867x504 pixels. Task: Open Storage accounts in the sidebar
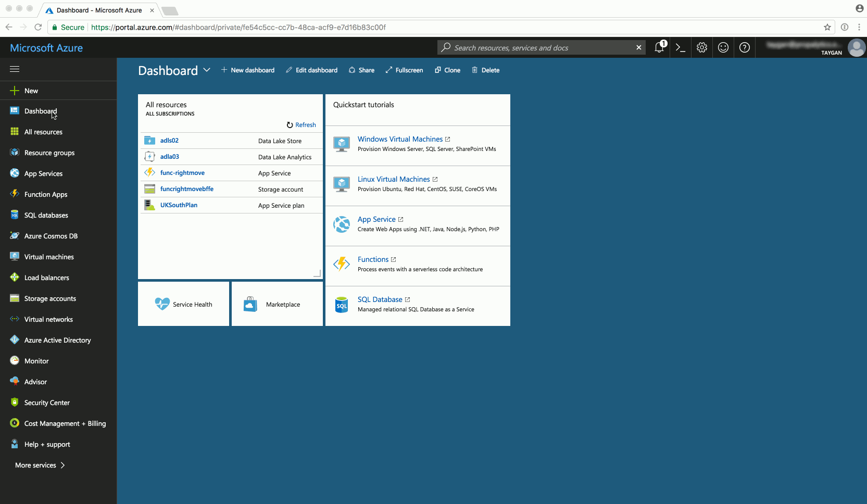point(58,298)
